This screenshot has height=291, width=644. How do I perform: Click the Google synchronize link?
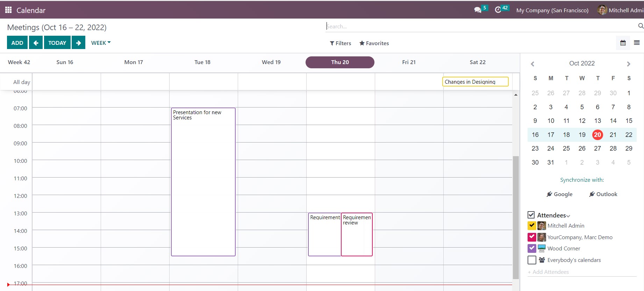(559, 194)
